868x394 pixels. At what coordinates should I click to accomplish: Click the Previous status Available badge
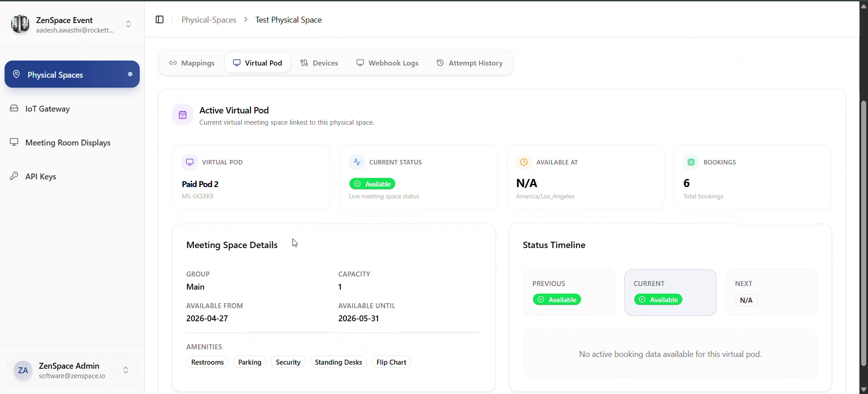tap(557, 300)
